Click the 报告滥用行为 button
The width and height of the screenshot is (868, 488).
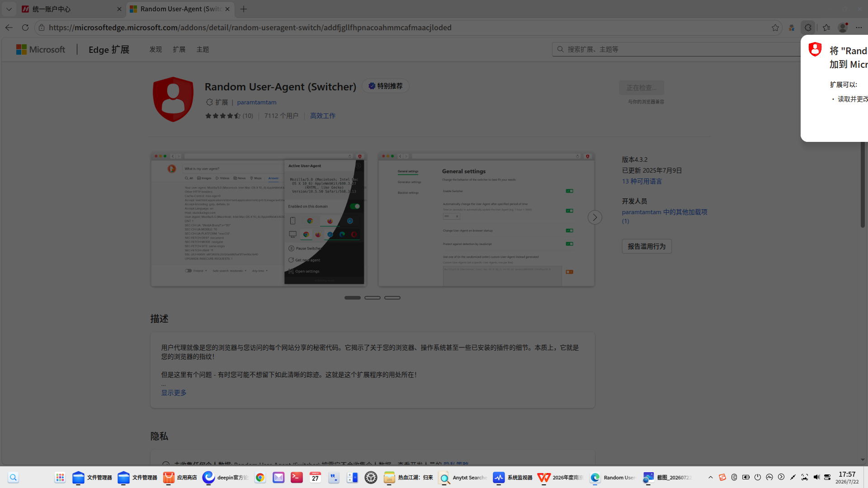646,246
